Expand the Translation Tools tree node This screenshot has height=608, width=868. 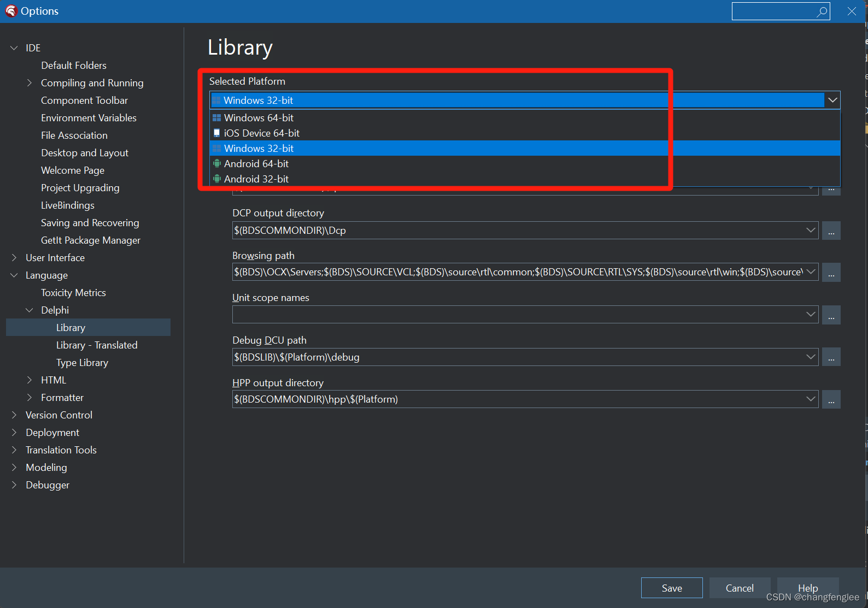tap(14, 450)
